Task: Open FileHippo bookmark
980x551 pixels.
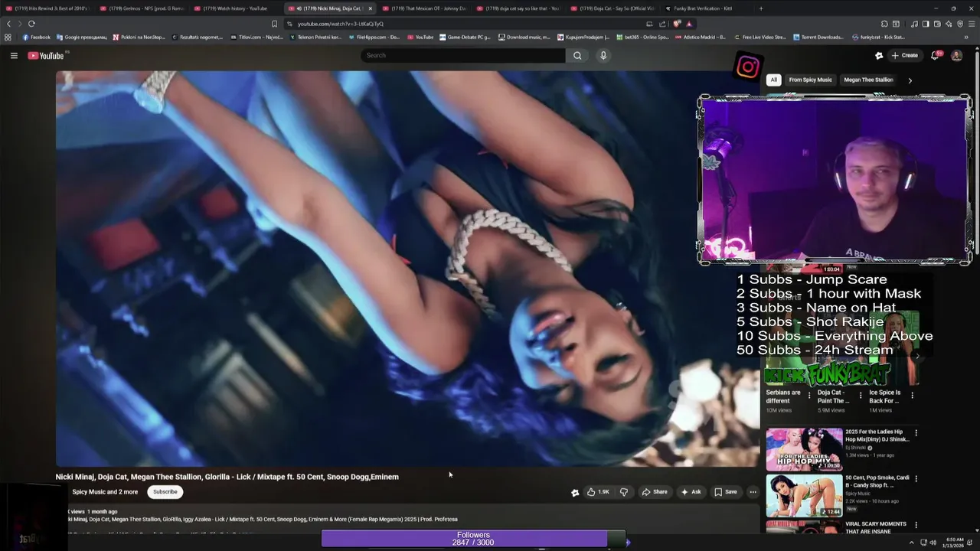Action: coord(374,37)
